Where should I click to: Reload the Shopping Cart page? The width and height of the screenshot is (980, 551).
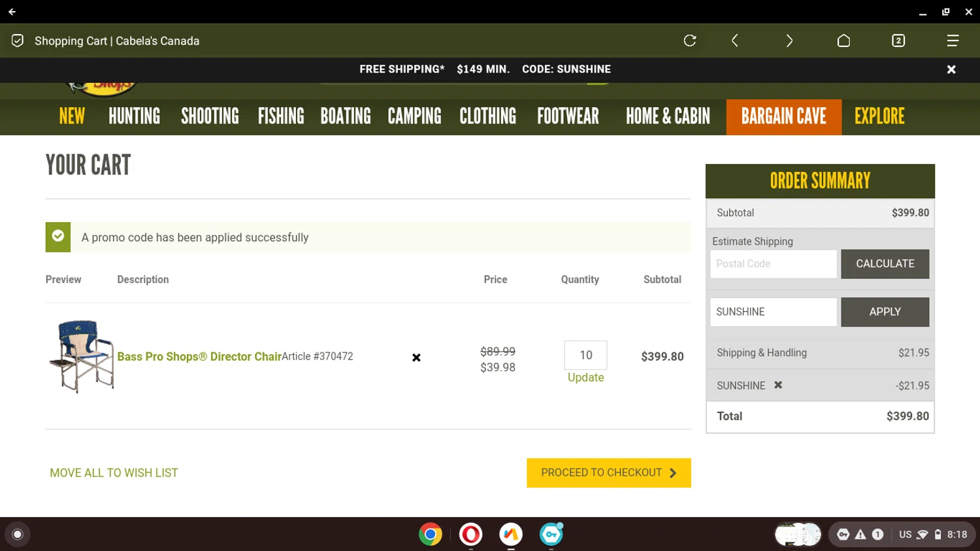690,41
